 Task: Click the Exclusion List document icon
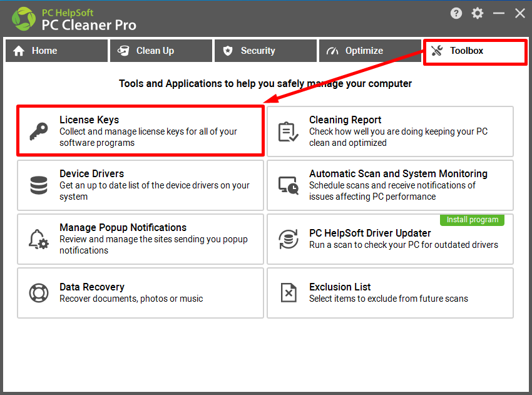click(289, 293)
